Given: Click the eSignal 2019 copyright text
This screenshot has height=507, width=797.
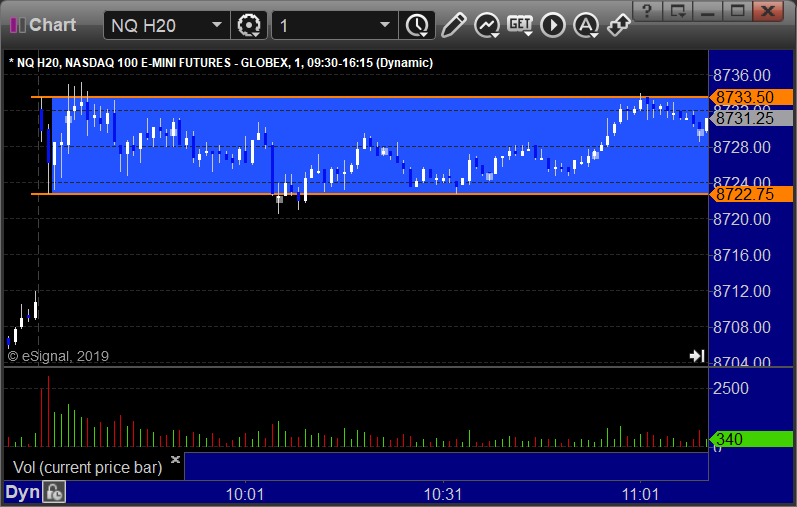Looking at the screenshot, I should [58, 356].
